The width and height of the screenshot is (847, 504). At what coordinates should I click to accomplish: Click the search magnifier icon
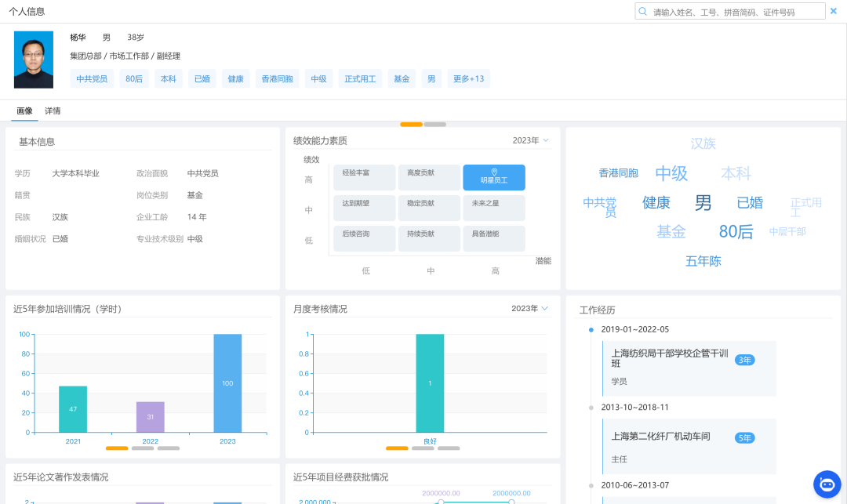(643, 11)
